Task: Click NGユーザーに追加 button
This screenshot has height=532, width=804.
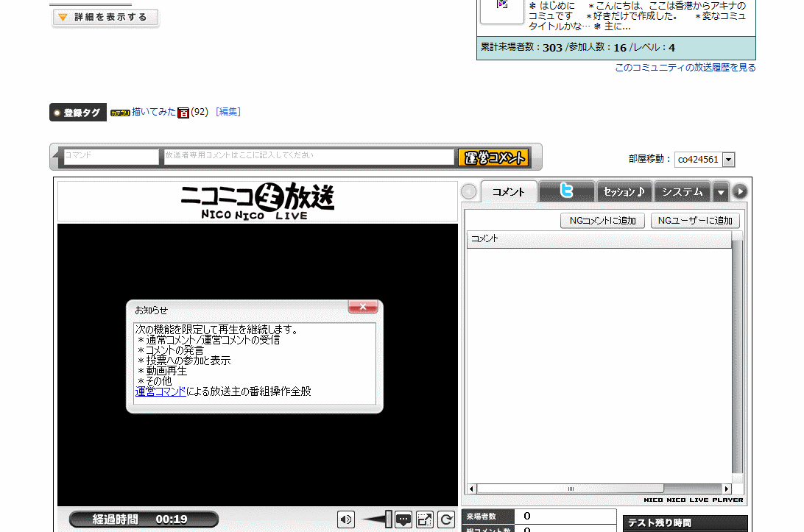Action: pos(695,221)
